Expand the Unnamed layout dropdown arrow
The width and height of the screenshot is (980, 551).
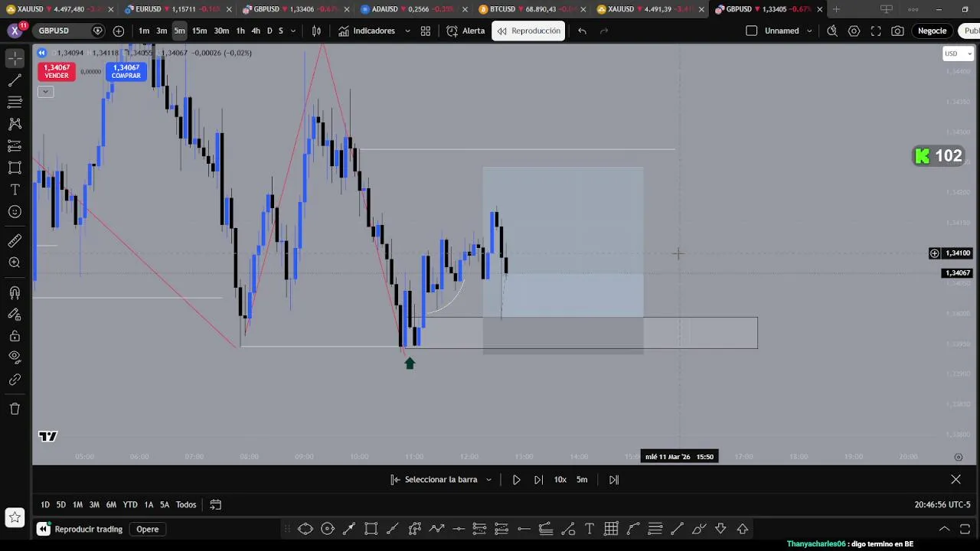click(809, 31)
